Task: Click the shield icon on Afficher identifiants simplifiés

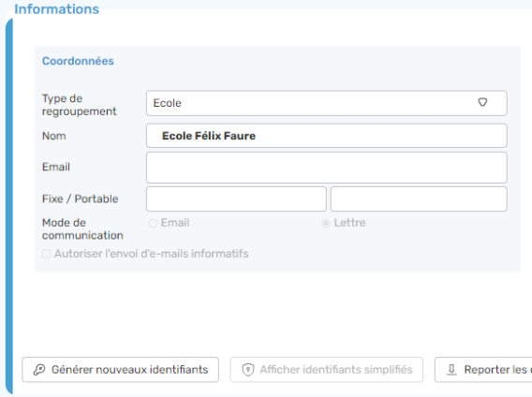Action: point(248,370)
